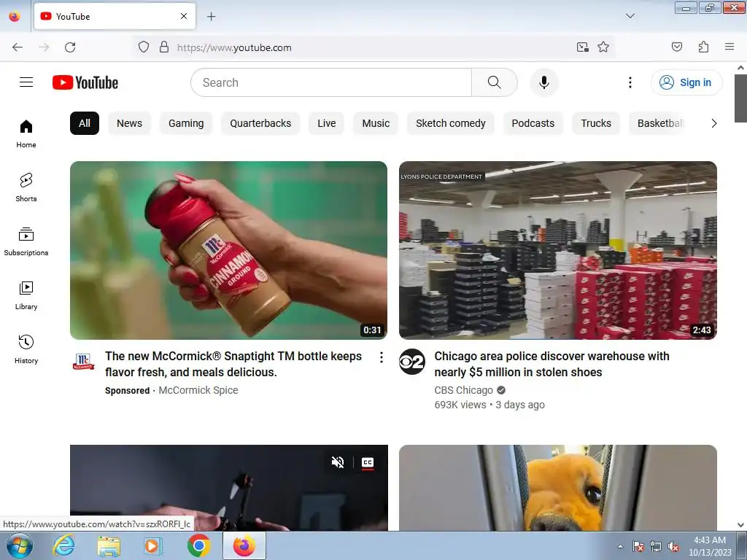Open Library from sidebar

click(x=26, y=296)
